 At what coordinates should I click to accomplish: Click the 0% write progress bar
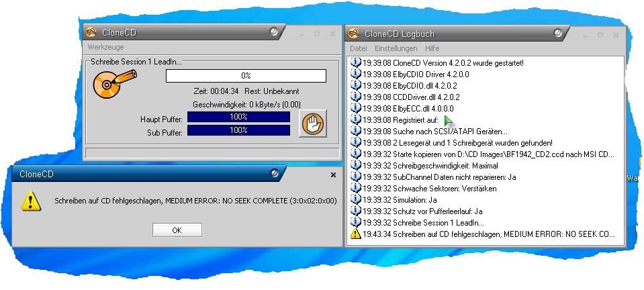(x=246, y=76)
